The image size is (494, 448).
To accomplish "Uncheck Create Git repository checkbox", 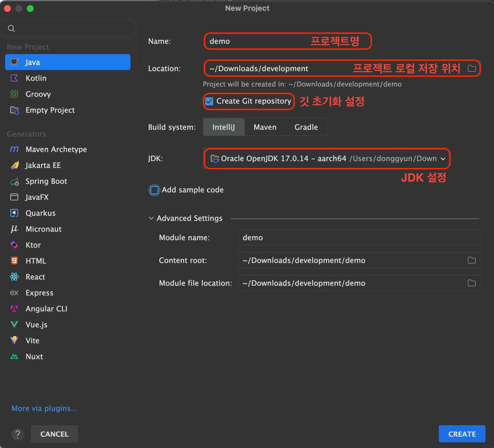I will tap(209, 101).
